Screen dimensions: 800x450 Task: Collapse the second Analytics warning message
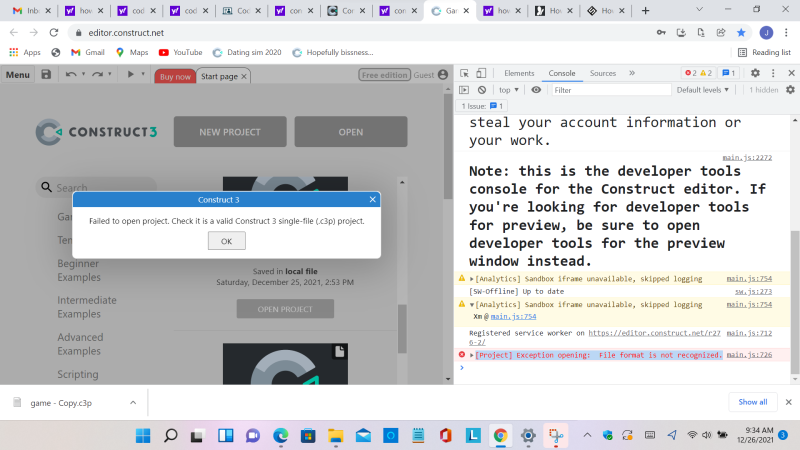471,305
